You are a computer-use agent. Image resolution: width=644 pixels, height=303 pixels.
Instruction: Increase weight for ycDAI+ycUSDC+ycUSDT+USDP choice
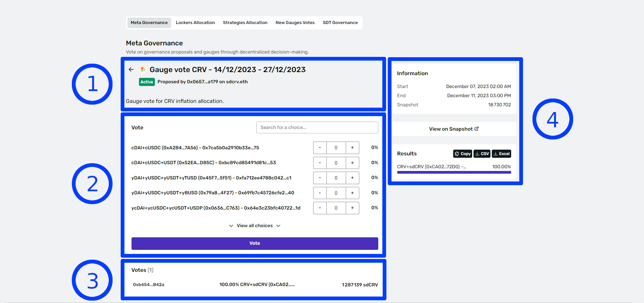[352, 208]
